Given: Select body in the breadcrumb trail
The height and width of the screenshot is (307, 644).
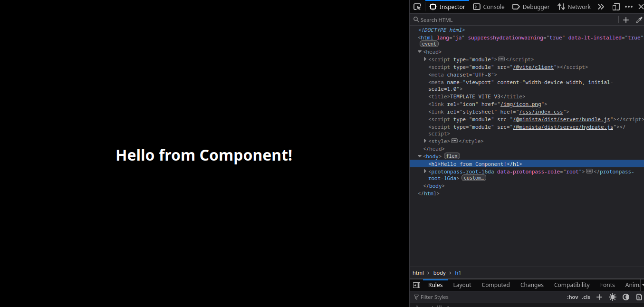Looking at the screenshot, I should pos(439,273).
